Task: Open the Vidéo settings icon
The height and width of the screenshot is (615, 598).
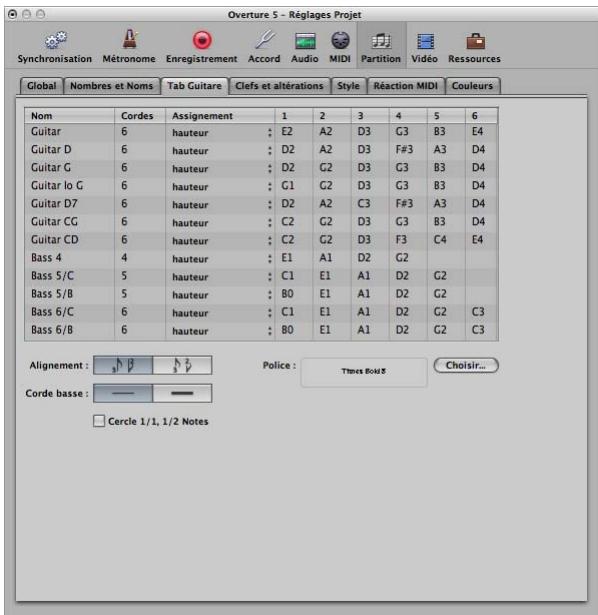Action: click(x=424, y=47)
